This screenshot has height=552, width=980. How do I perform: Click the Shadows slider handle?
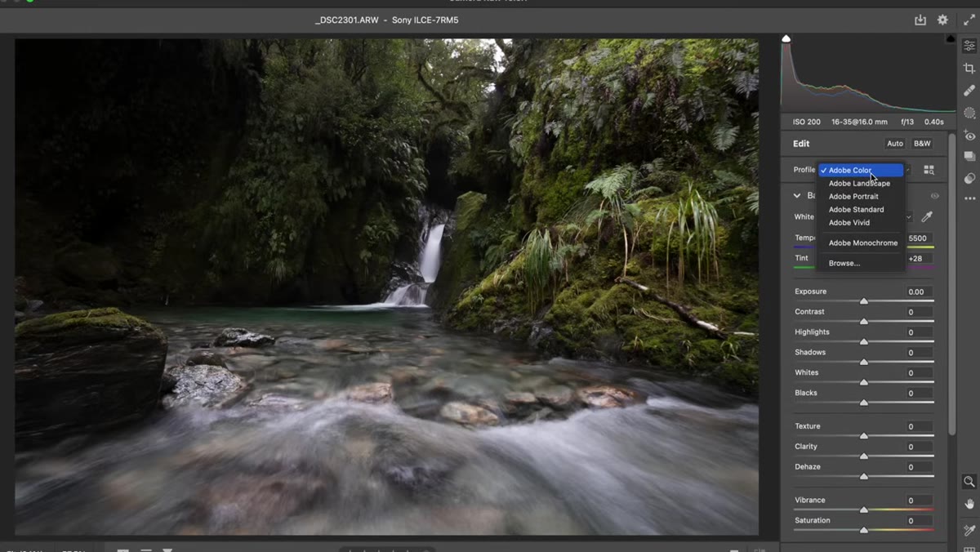click(x=864, y=363)
